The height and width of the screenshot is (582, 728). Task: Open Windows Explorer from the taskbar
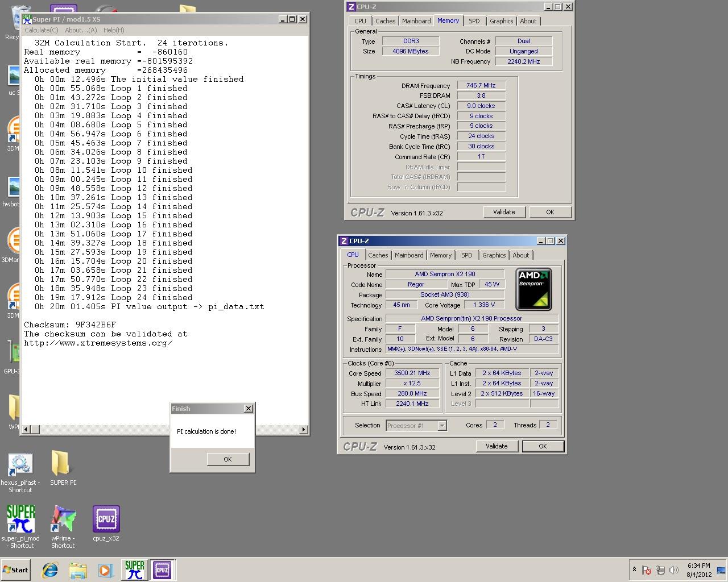78,570
